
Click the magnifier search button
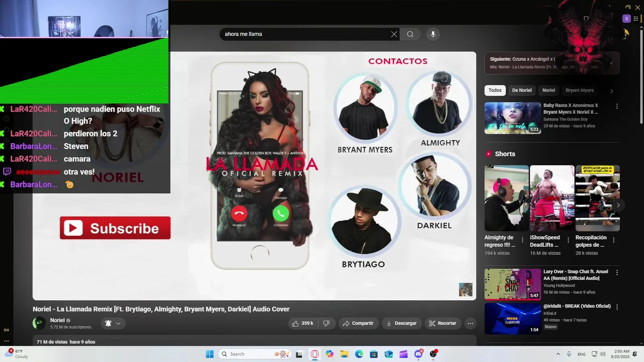pos(410,34)
